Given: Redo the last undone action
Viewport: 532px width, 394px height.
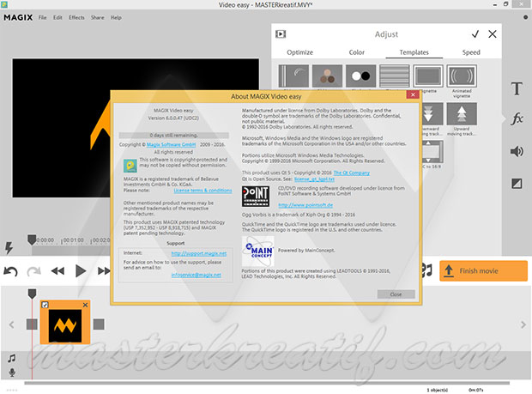Looking at the screenshot, I should point(34,271).
